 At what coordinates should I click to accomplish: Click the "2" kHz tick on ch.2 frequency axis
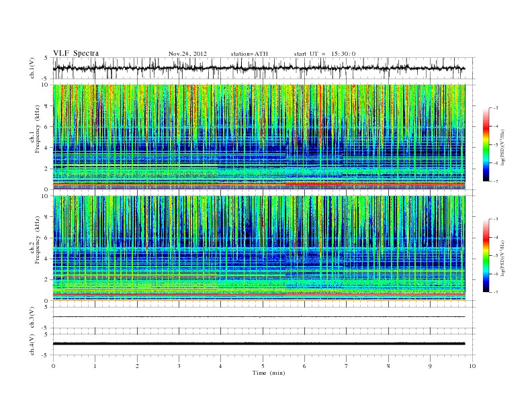click(x=46, y=280)
